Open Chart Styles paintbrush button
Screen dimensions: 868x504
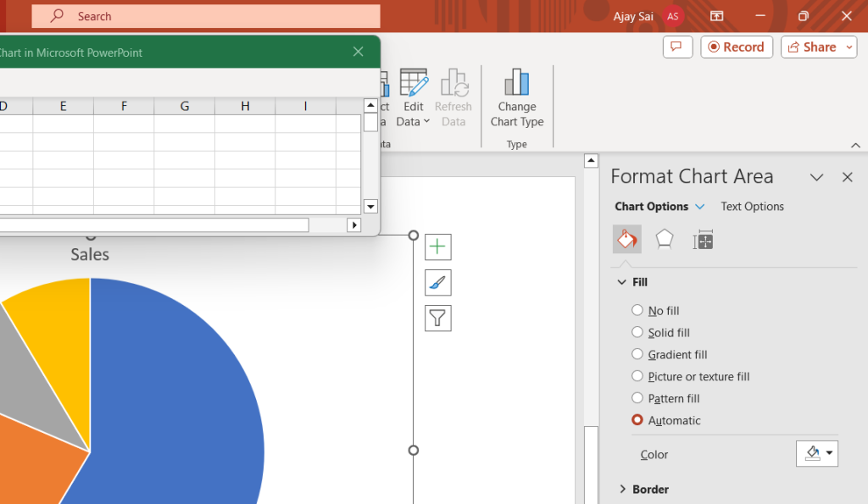pos(438,283)
